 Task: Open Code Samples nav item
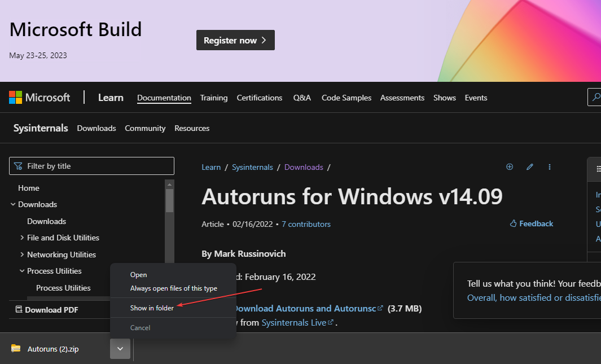pyautogui.click(x=346, y=98)
